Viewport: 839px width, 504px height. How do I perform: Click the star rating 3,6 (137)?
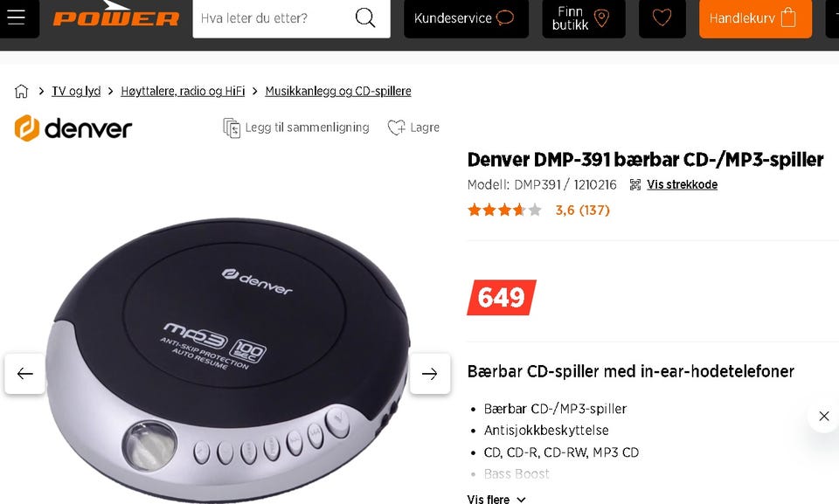[538, 210]
